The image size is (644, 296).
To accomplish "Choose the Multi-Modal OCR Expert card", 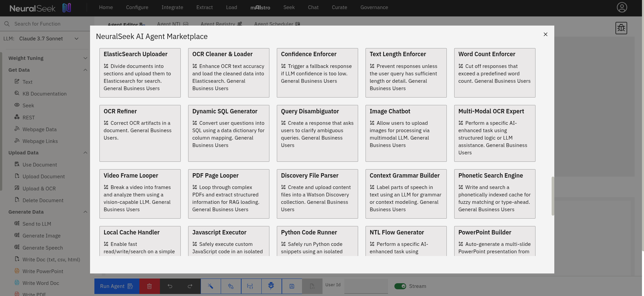I will (495, 133).
